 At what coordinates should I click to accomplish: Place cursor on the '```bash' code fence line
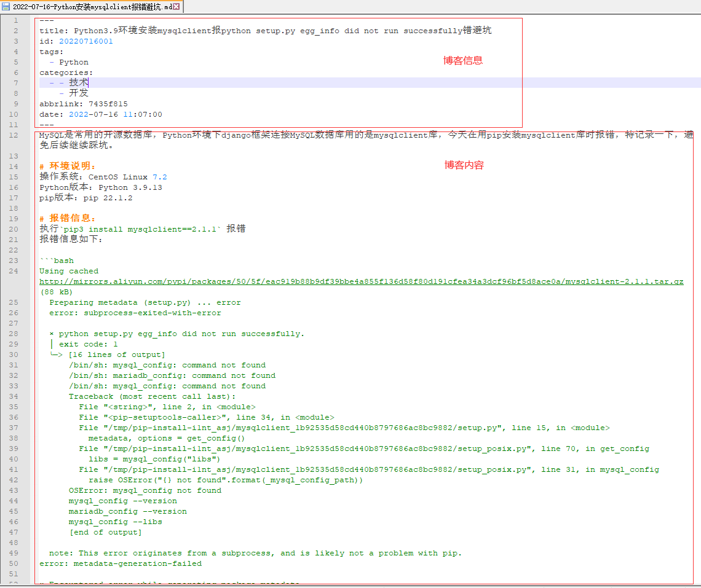pos(57,261)
